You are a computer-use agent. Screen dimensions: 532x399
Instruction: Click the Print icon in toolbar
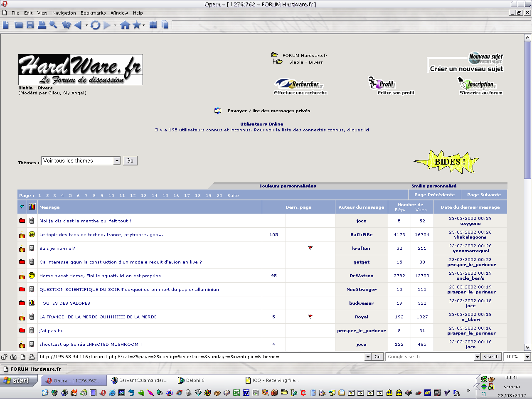(x=42, y=25)
